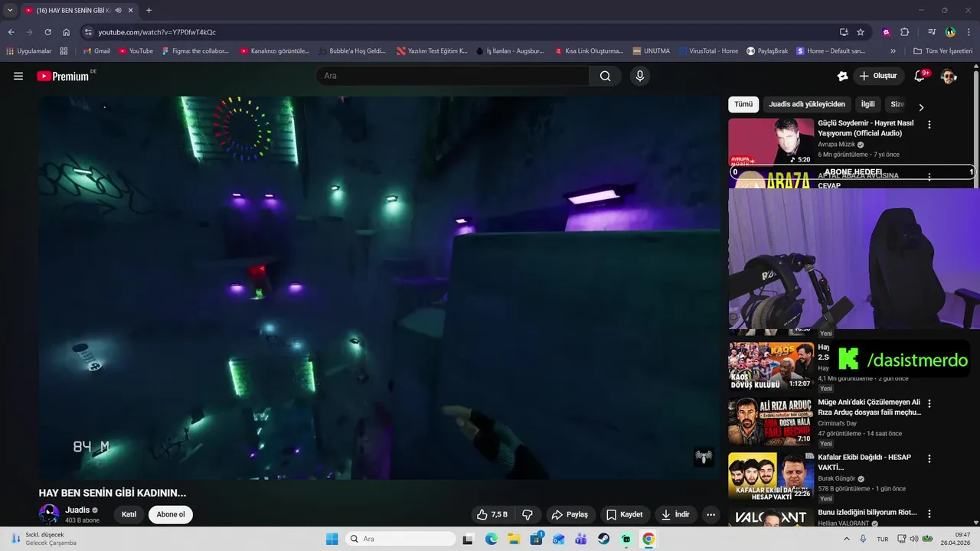The image size is (980, 551).
Task: Open options for Riot Valorant video
Action: pos(929,514)
